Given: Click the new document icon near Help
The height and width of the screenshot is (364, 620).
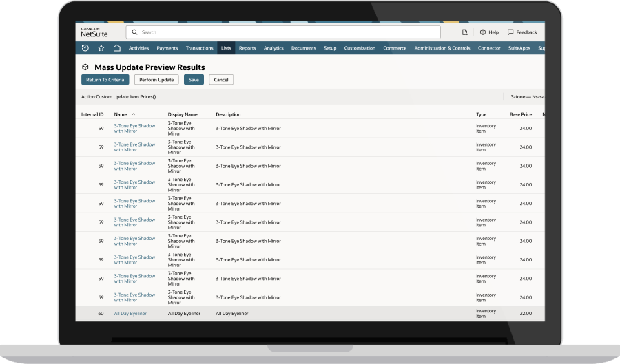Looking at the screenshot, I should [464, 32].
